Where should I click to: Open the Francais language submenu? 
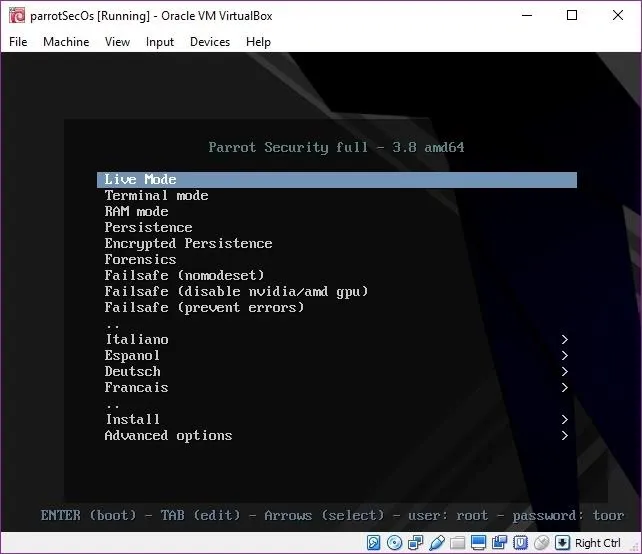pyautogui.click(x=337, y=387)
